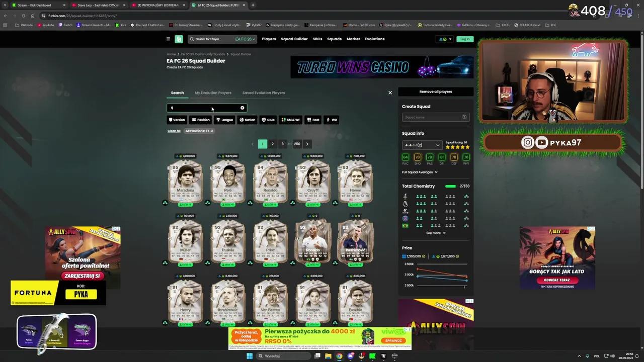This screenshot has height=362, width=644.
Task: Expand See more under Total Chemistry
Action: click(x=436, y=233)
